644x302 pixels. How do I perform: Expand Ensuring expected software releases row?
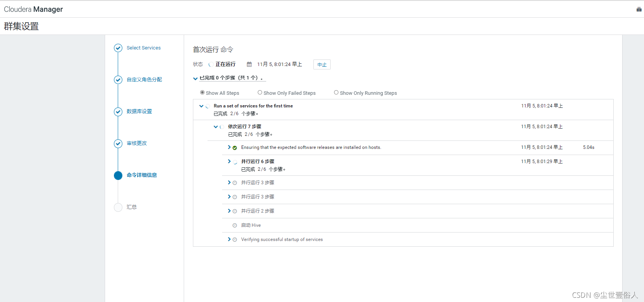click(x=229, y=147)
